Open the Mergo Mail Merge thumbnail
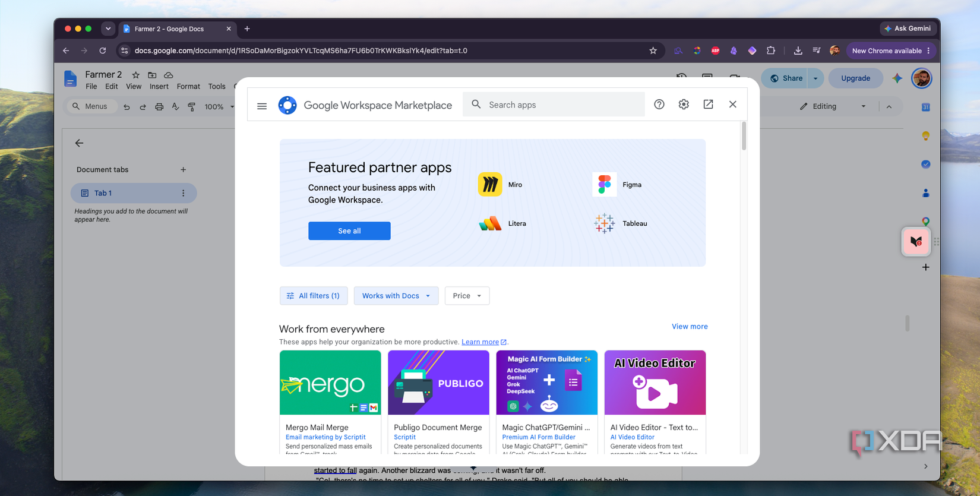 click(330, 383)
